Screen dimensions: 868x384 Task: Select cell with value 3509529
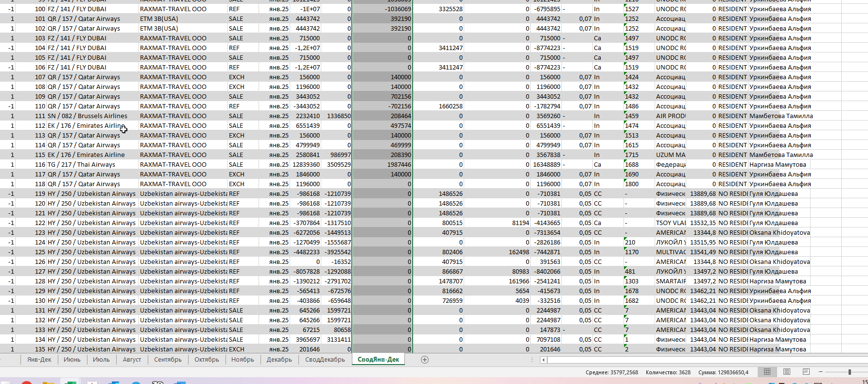(x=337, y=164)
